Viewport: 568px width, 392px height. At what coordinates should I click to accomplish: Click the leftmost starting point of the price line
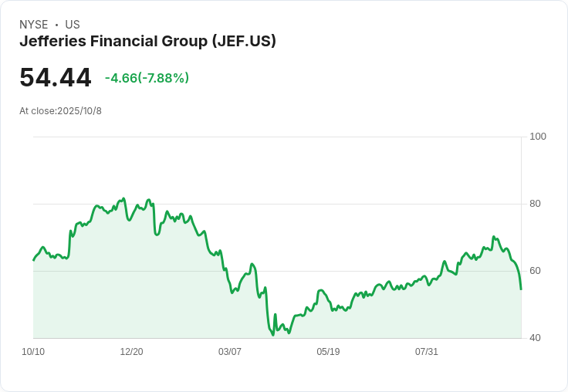pyautogui.click(x=33, y=260)
